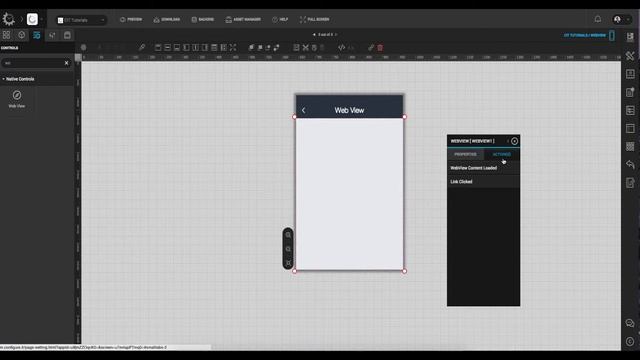The height and width of the screenshot is (360, 640).
Task: Click the Download button
Action: click(x=167, y=19)
